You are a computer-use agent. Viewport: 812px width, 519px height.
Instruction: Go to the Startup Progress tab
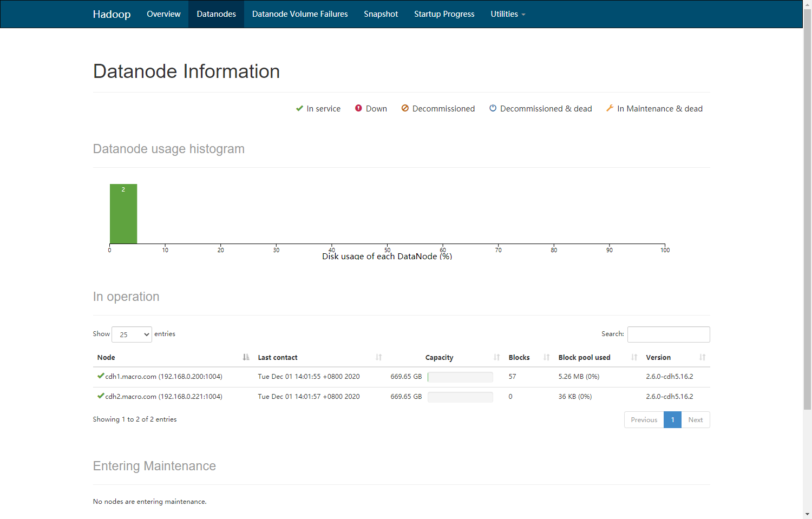(444, 14)
